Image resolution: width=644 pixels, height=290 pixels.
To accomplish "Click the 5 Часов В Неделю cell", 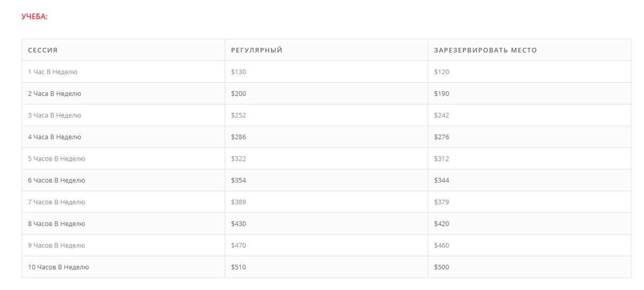I will click(56, 159).
